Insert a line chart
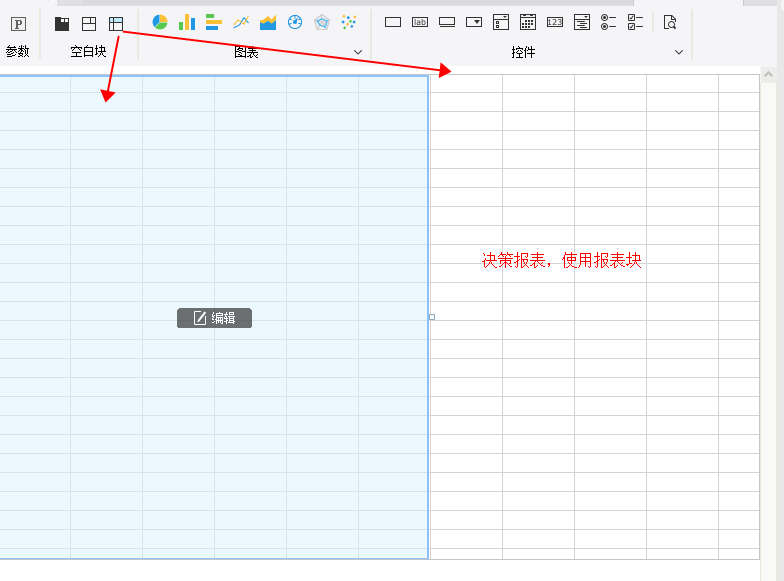 pos(241,22)
